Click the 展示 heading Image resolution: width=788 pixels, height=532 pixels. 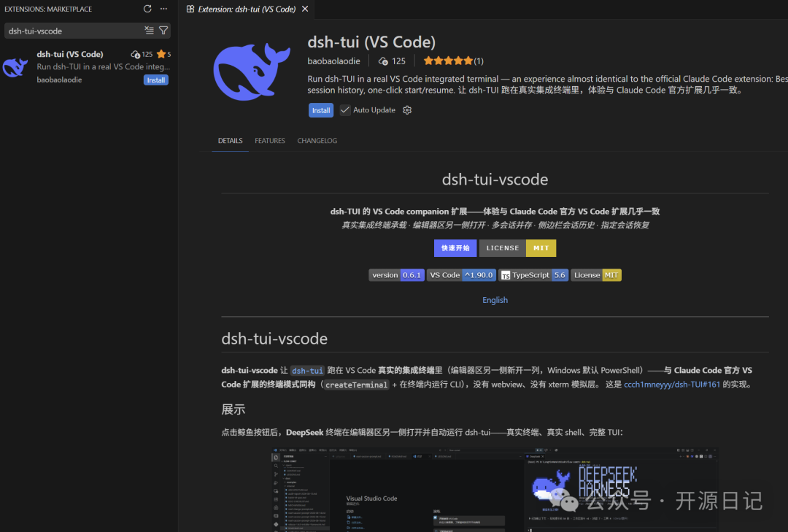233,409
